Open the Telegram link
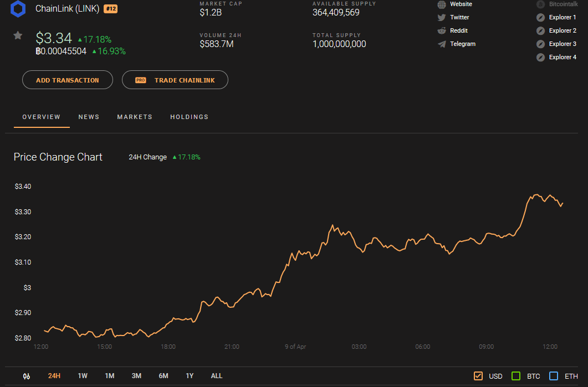The image size is (588, 387). coord(463,44)
